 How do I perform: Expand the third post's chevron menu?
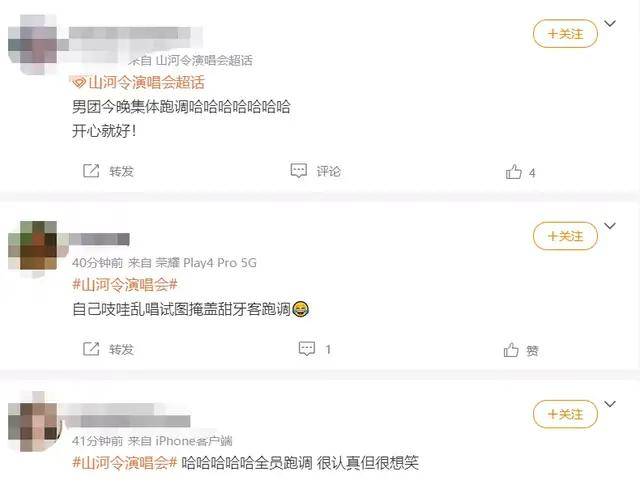coord(610,404)
